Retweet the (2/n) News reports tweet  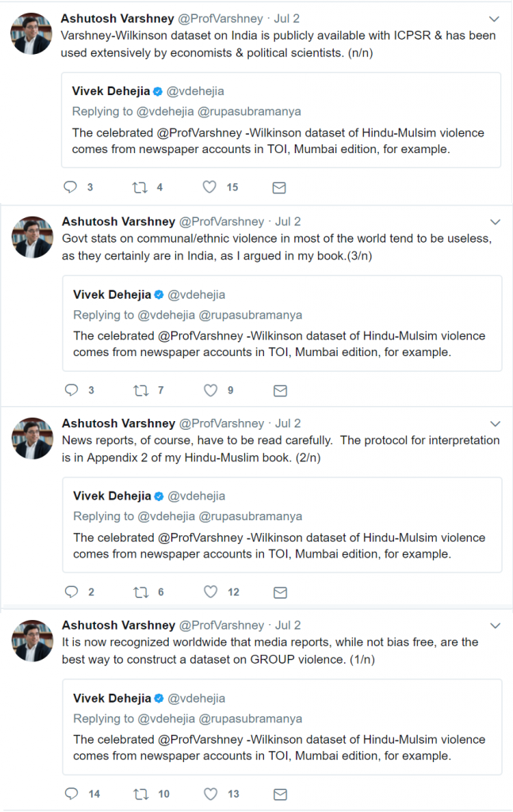click(140, 592)
